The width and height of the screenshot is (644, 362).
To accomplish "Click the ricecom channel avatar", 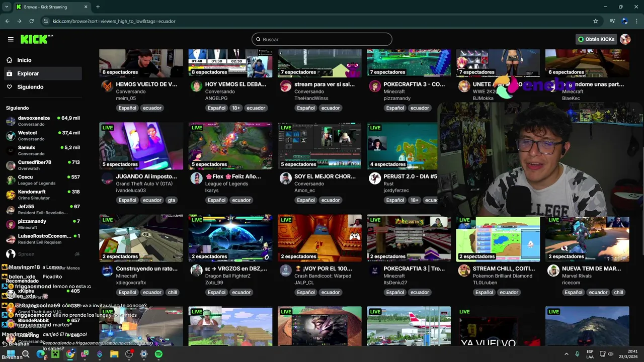I will pyautogui.click(x=553, y=270).
